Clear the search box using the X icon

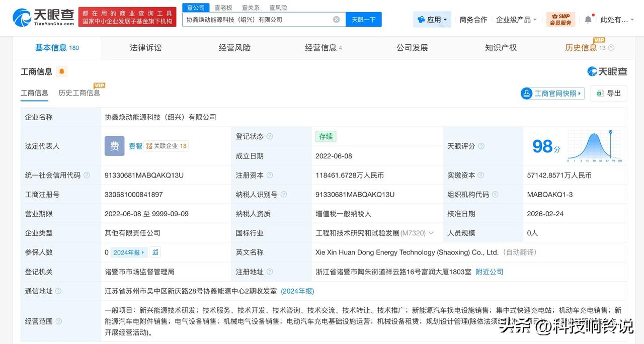tap(336, 19)
